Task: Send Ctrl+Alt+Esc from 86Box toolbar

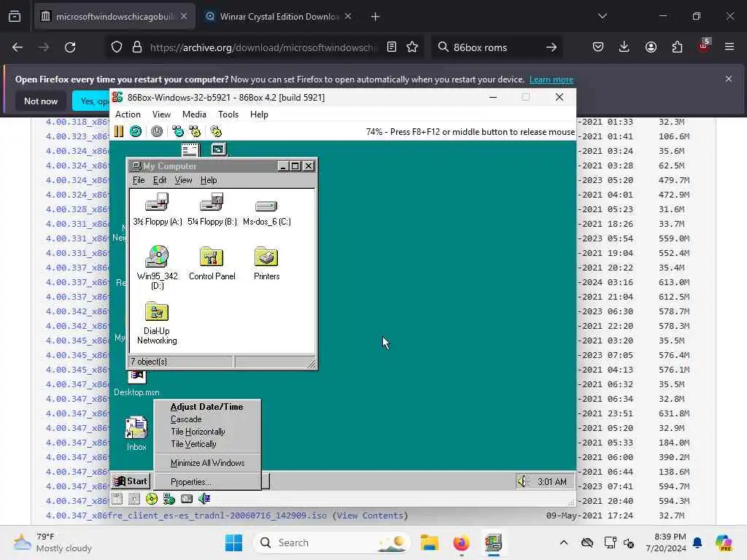Action: (x=195, y=131)
